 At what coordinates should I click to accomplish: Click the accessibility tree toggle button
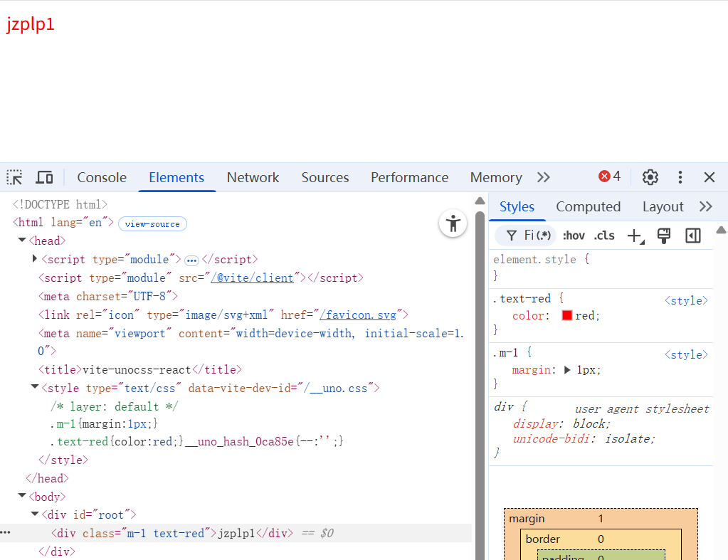[x=453, y=223]
